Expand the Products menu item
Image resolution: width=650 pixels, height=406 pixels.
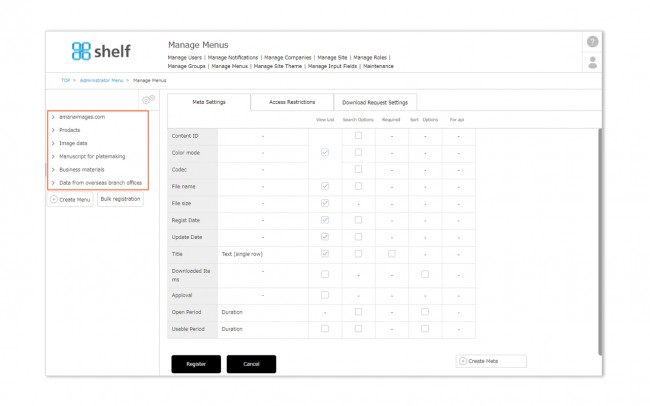click(x=53, y=130)
